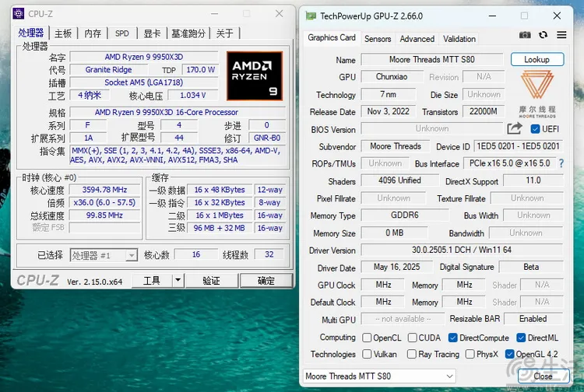
Task: Enable the Vulkan checkbox
Action: (x=368, y=354)
